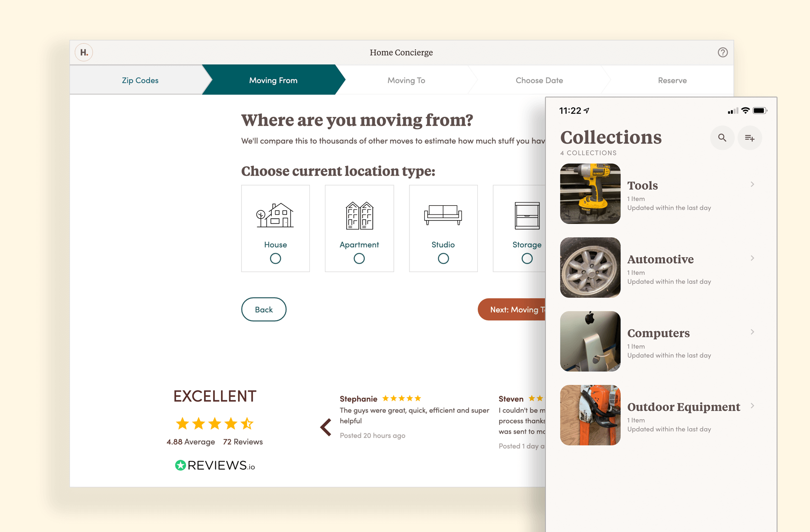The image size is (810, 532).
Task: Expand the Automotive collection chevron
Action: click(752, 258)
